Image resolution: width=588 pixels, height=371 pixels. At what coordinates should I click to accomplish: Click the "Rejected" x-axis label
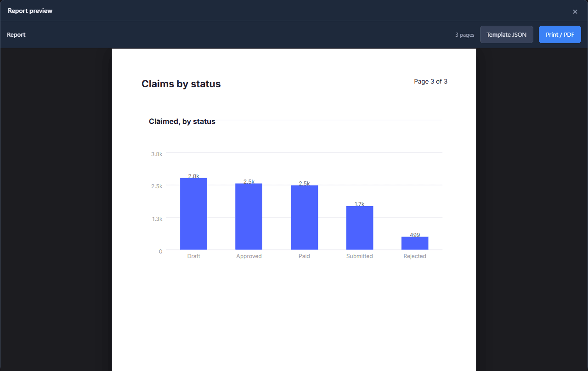coord(415,256)
